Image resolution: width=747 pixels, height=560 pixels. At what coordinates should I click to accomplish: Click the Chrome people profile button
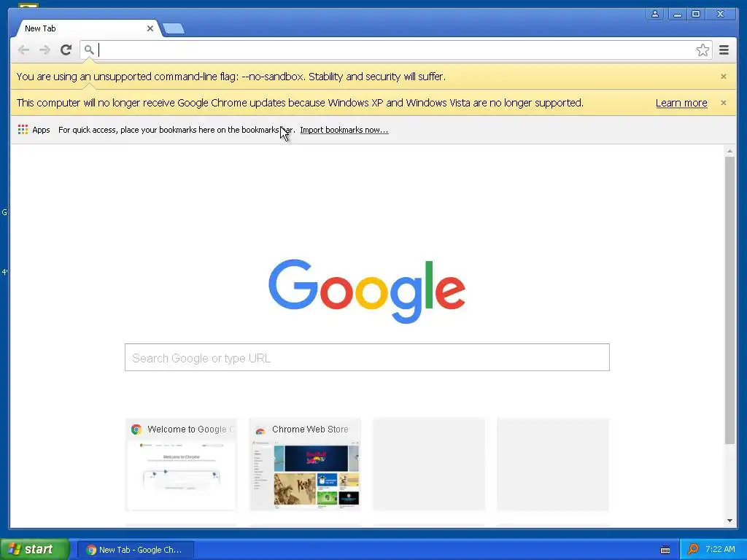point(655,15)
